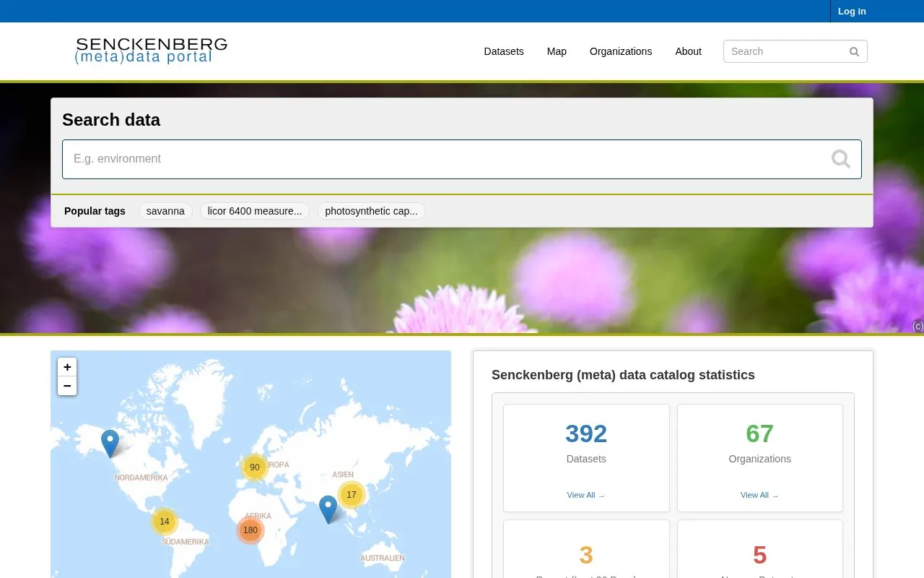
Task: Zoom out on the map
Action: 67,386
